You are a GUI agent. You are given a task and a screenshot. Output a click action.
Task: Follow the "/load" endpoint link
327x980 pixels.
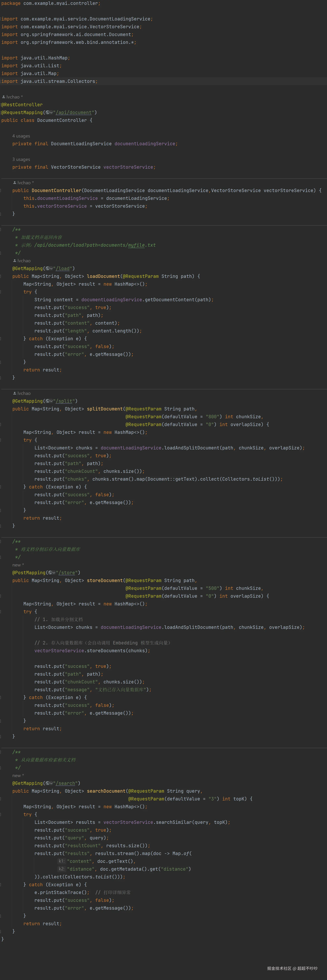[x=63, y=269]
